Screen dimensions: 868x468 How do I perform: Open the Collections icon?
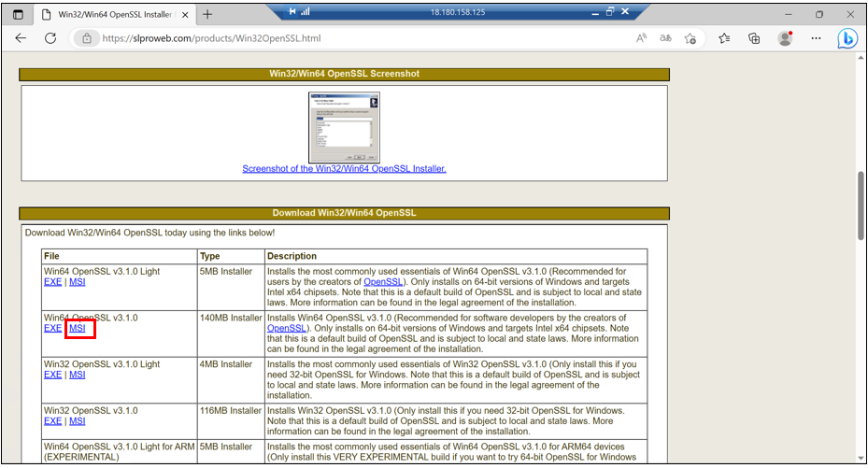[754, 38]
